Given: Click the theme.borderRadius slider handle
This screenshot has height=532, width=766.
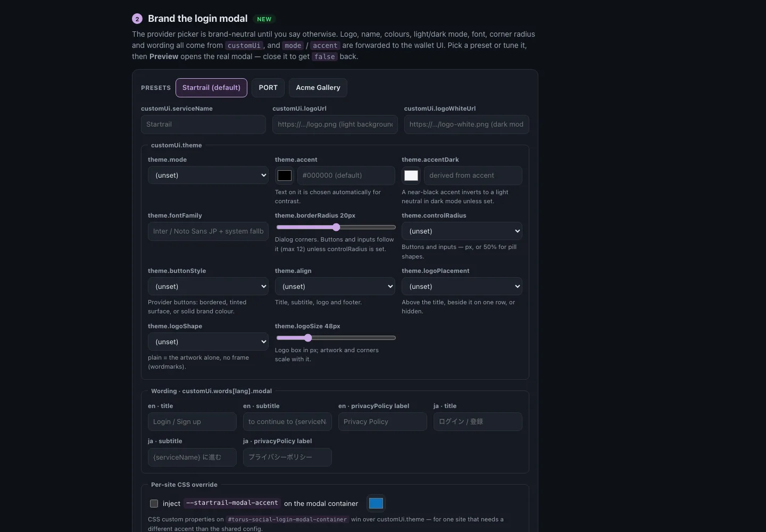Looking at the screenshot, I should point(336,227).
